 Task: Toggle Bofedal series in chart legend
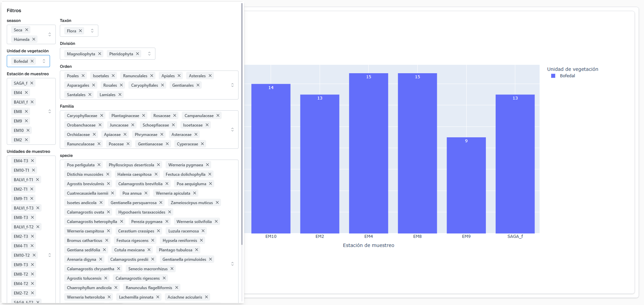[x=567, y=76]
